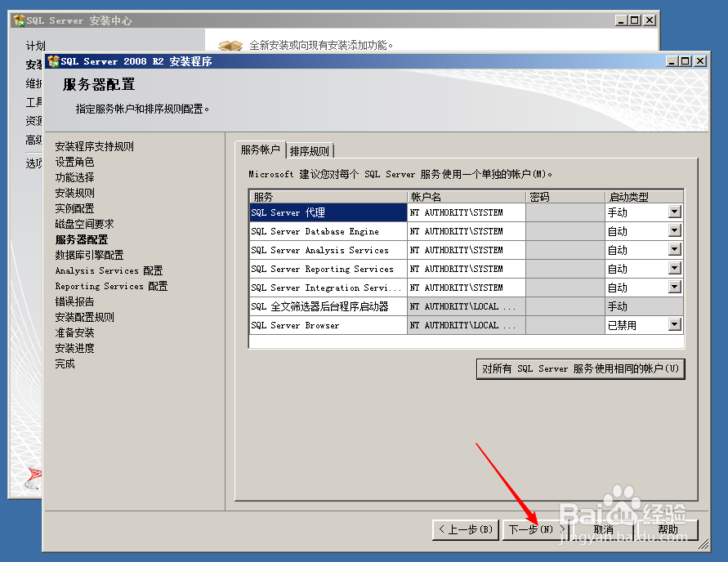This screenshot has height=562, width=728.
Task: Click password cell for Database Engine row
Action: tap(565, 231)
